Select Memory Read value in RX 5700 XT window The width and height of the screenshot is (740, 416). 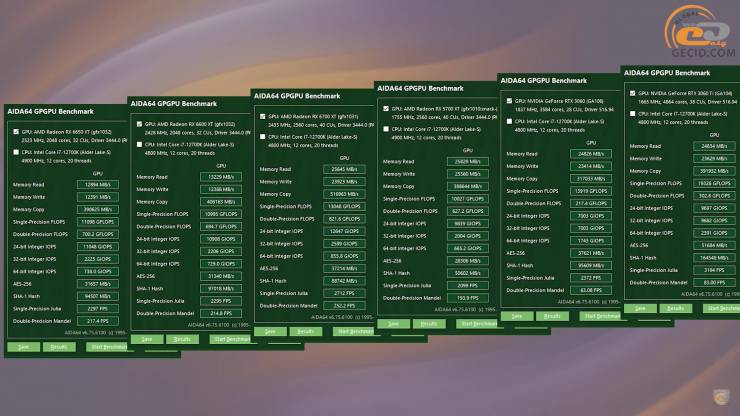point(468,161)
